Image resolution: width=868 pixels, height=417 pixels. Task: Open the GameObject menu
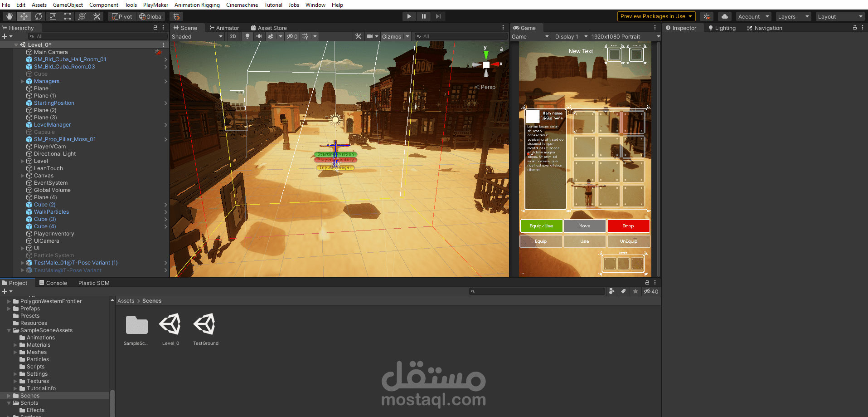pyautogui.click(x=68, y=5)
